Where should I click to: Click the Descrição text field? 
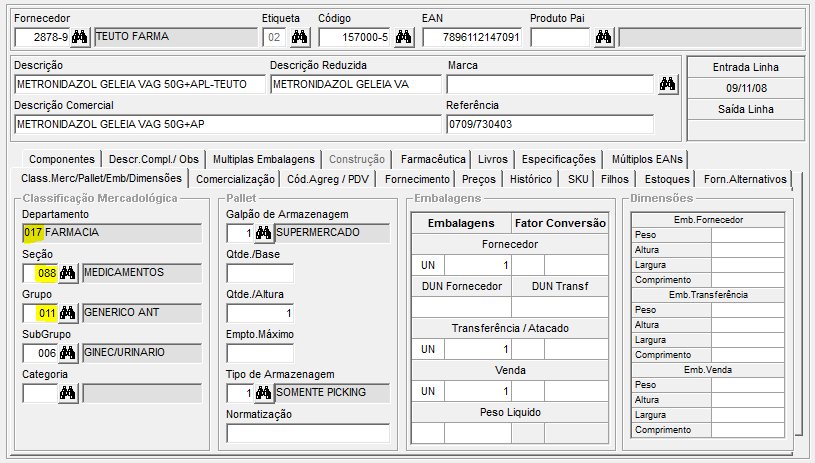point(140,84)
